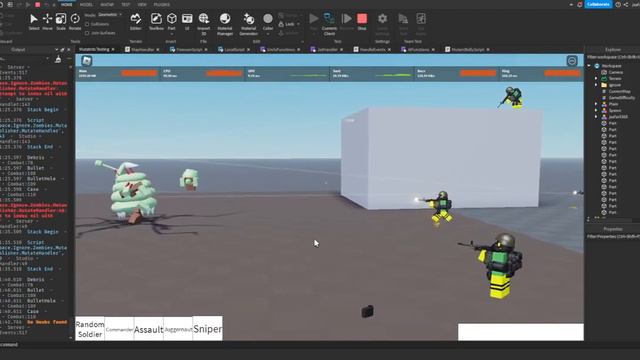This screenshot has height=360, width=640.
Task: Click the Ping performance stat bar
Action: [x=541, y=73]
